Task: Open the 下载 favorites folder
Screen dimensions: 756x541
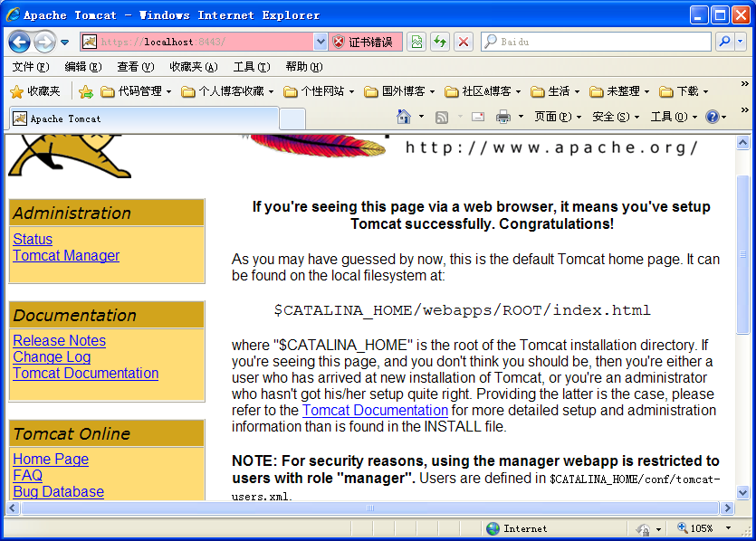Action: [x=684, y=91]
